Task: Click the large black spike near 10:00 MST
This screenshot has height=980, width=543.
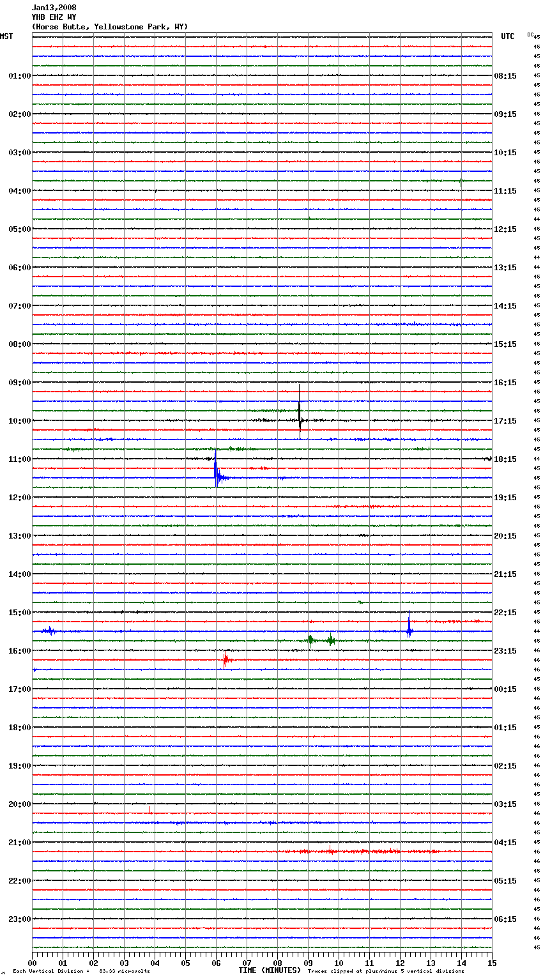Action: [300, 412]
